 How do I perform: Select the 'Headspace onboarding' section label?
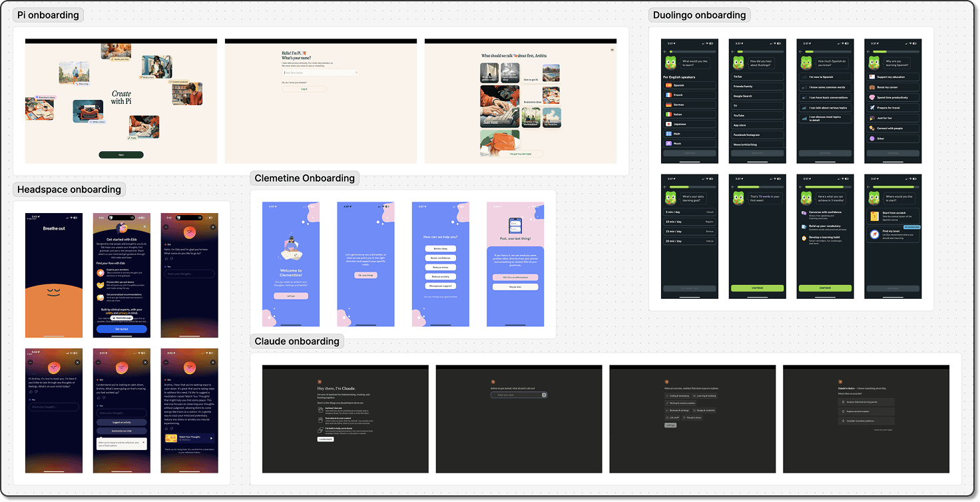[x=69, y=189]
